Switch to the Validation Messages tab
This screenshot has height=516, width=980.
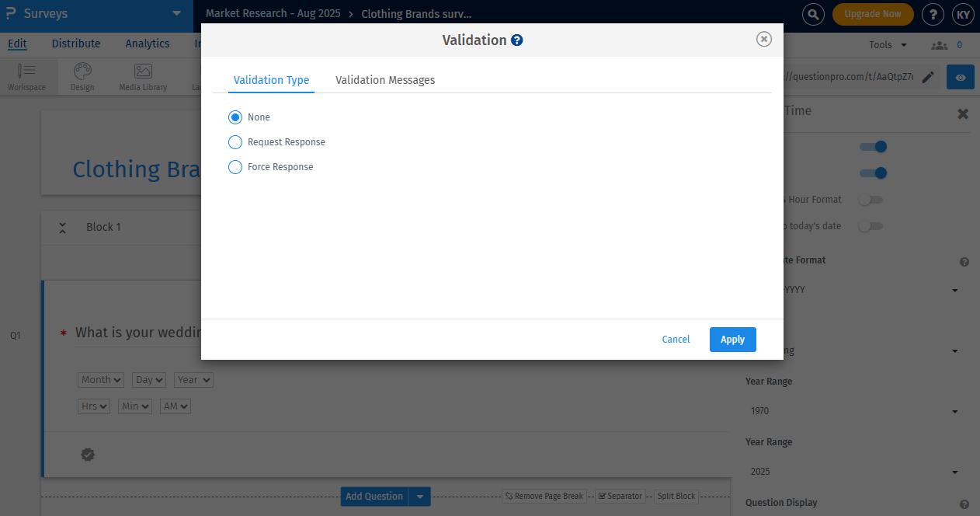(x=385, y=80)
